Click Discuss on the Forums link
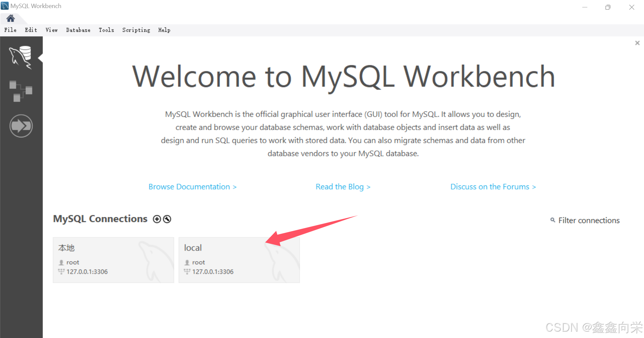This screenshot has width=644, height=338. (493, 187)
